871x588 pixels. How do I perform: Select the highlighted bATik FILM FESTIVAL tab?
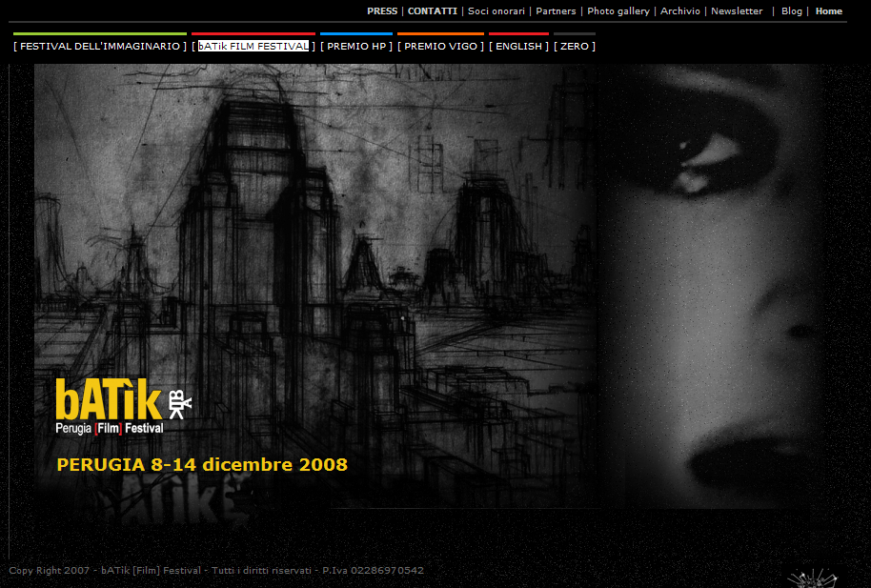click(x=253, y=46)
